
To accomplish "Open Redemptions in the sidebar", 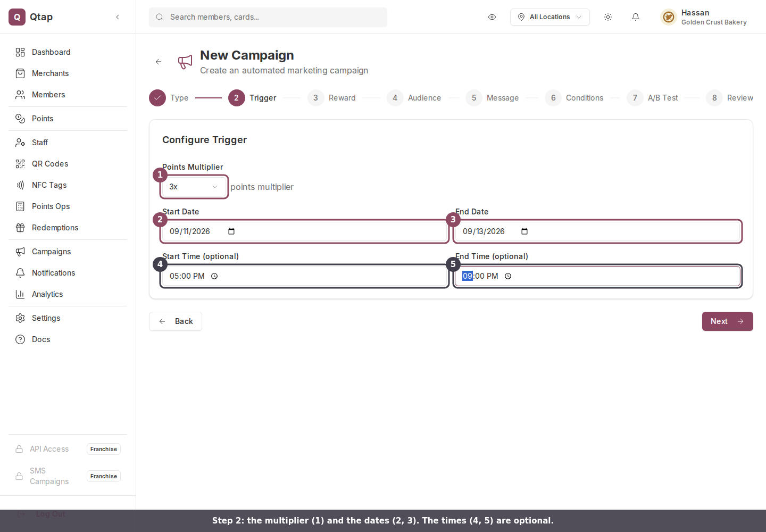I will [68, 228].
